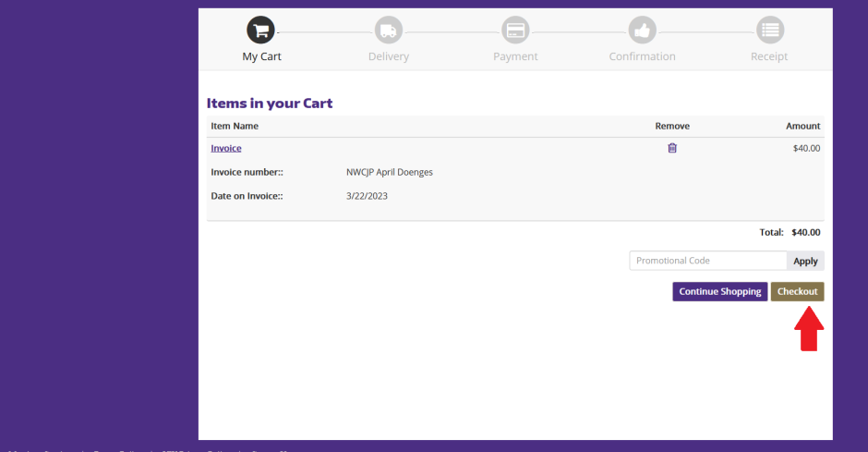Select the Payment step label
Viewport: 868px width, 452px height.
pyautogui.click(x=515, y=56)
